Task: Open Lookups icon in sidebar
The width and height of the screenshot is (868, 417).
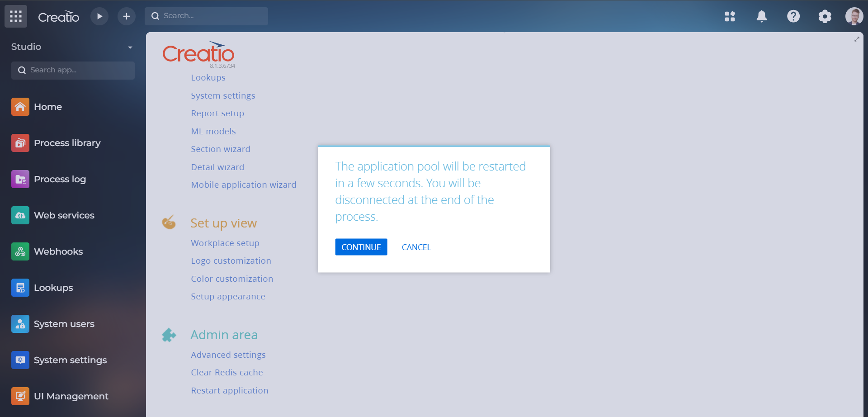Action: pyautogui.click(x=20, y=288)
